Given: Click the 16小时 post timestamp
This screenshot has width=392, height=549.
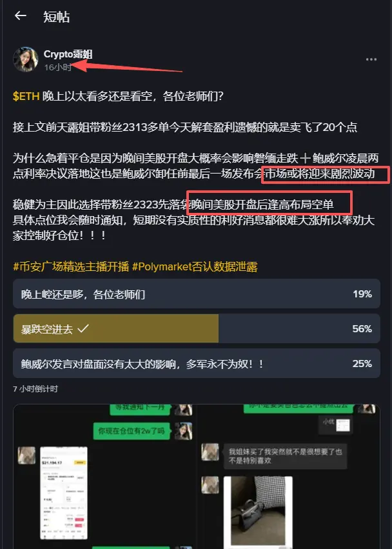Looking at the screenshot, I should pos(57,67).
